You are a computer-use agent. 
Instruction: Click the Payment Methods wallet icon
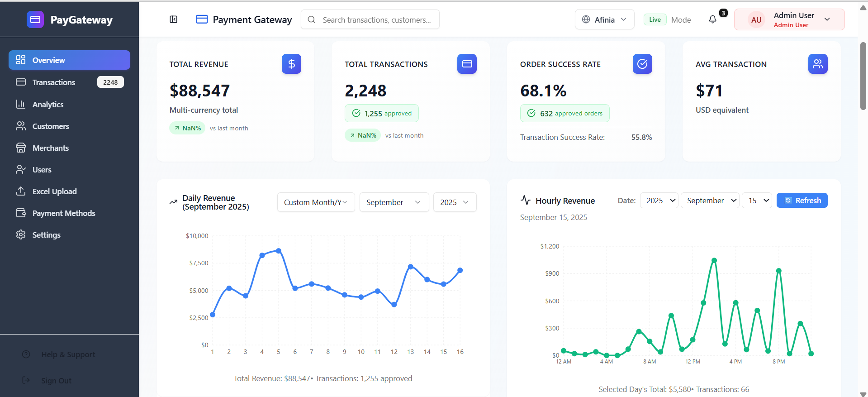pos(21,213)
